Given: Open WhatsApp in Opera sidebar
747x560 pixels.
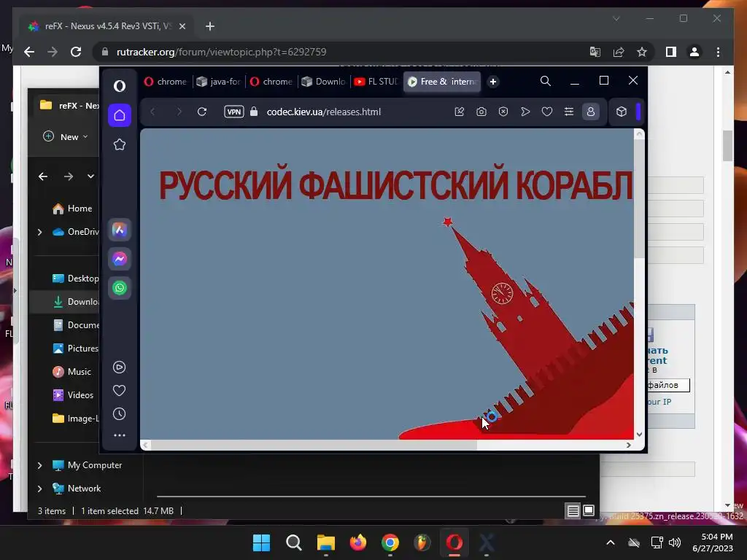Looking at the screenshot, I should (x=120, y=287).
